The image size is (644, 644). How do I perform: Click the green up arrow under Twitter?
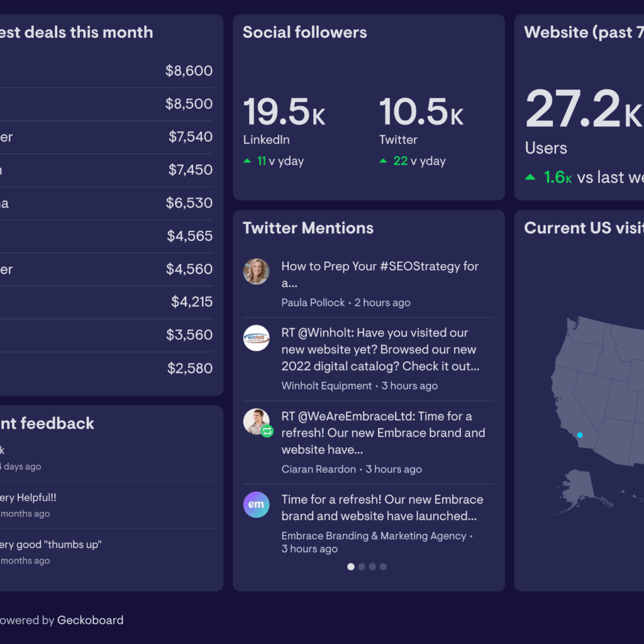(x=384, y=161)
